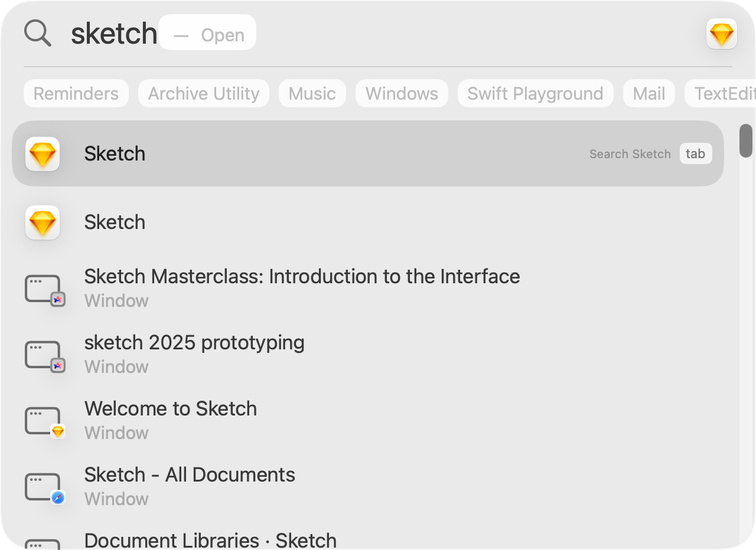This screenshot has height=550, width=756.
Task: Click the results list scrollbar thumb
Action: [x=746, y=140]
